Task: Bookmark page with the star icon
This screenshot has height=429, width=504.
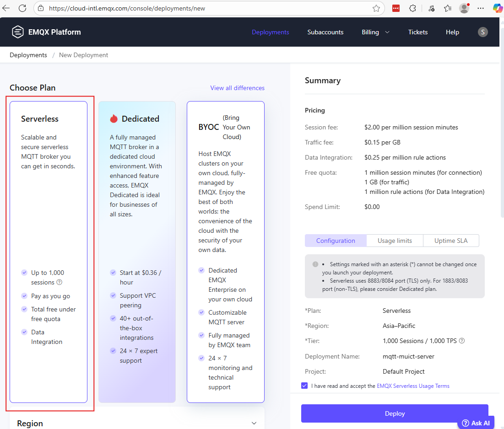Action: [x=376, y=8]
